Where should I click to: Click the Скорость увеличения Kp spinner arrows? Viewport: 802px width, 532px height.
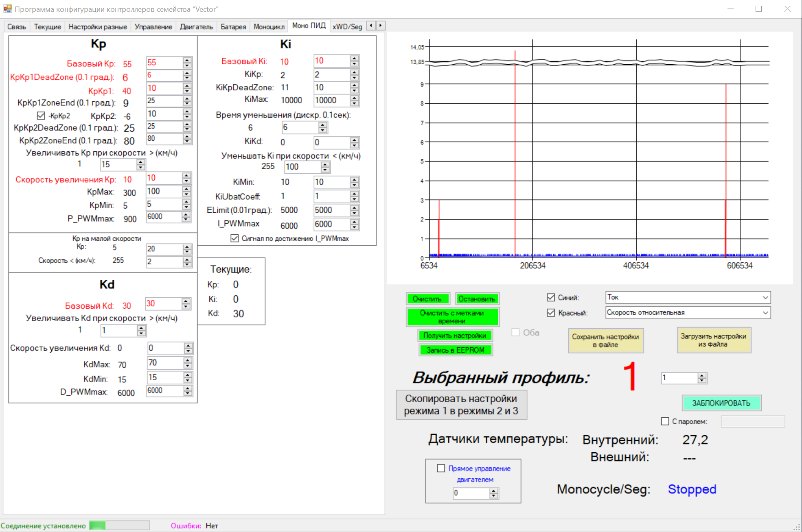coord(186,178)
